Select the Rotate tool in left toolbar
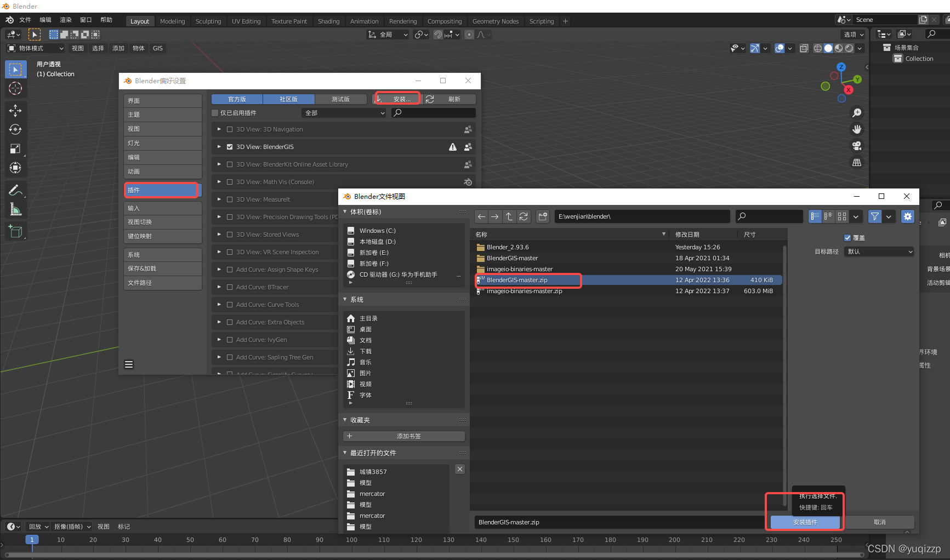The width and height of the screenshot is (950, 560). (x=15, y=130)
